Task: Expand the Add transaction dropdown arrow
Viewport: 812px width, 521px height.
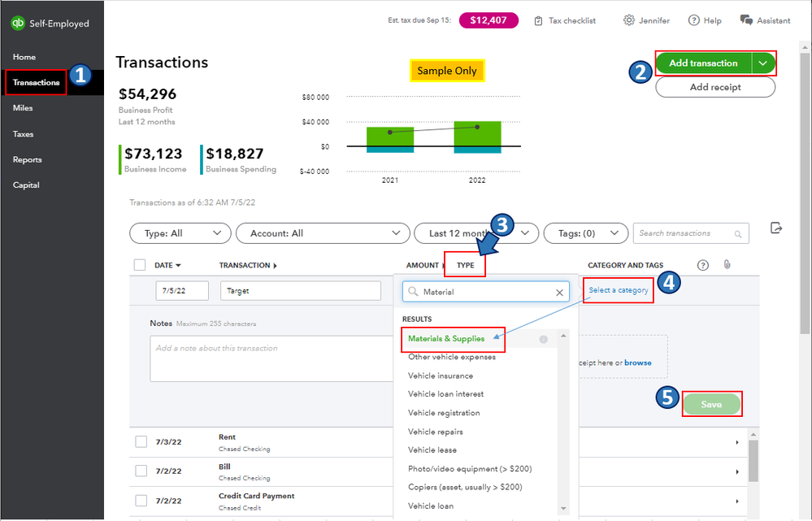Action: coord(762,63)
